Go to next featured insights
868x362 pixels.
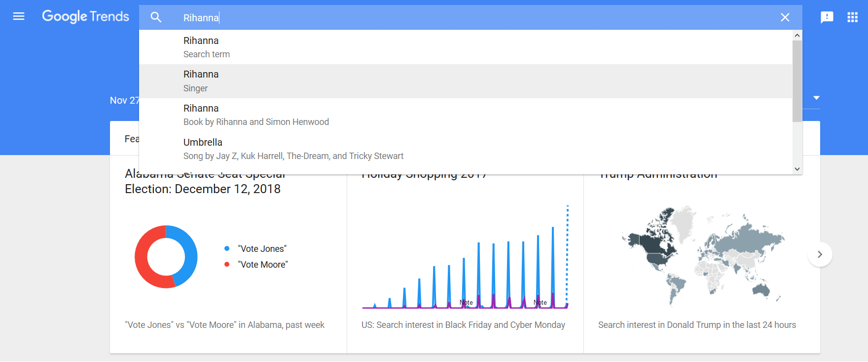click(820, 254)
